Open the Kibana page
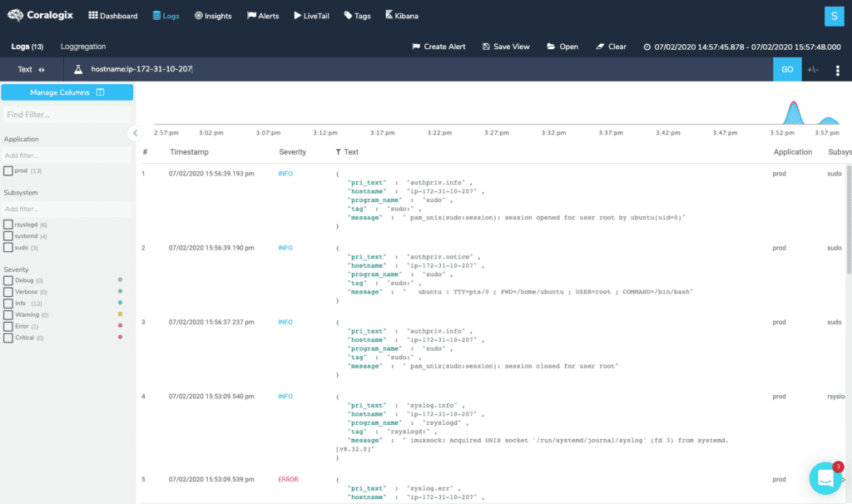The height and width of the screenshot is (504, 852). point(401,16)
